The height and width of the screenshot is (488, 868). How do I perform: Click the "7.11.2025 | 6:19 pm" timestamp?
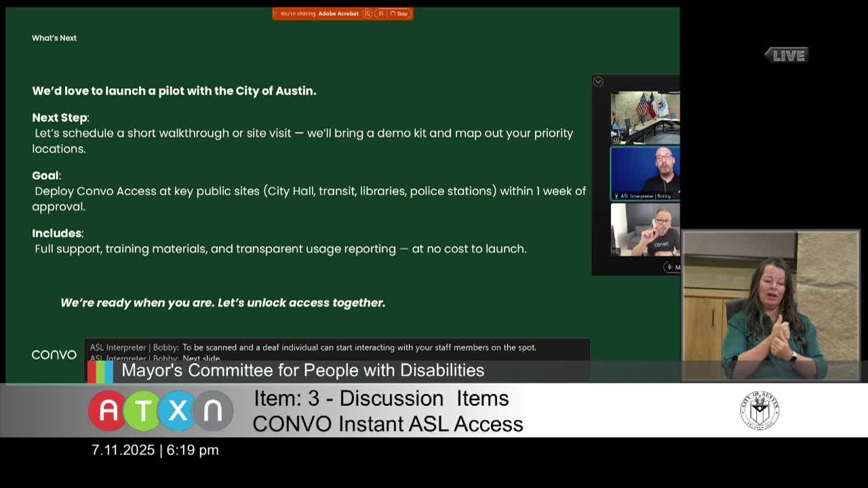(x=155, y=450)
